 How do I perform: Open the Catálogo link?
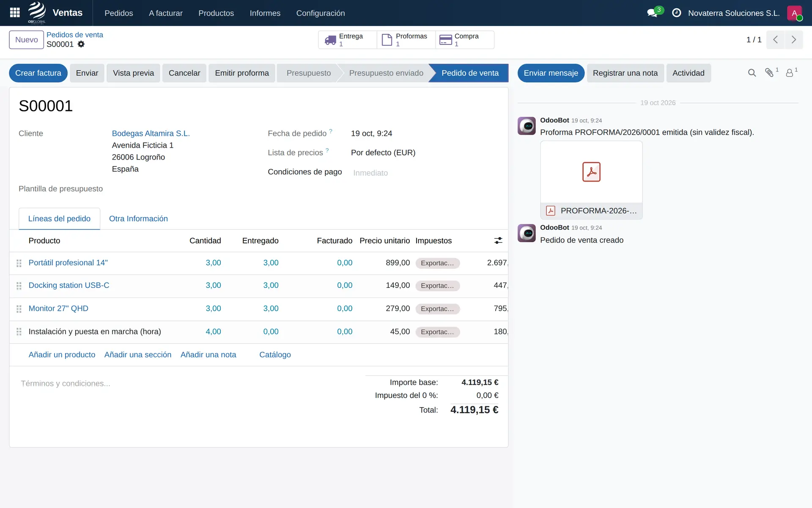(x=275, y=355)
